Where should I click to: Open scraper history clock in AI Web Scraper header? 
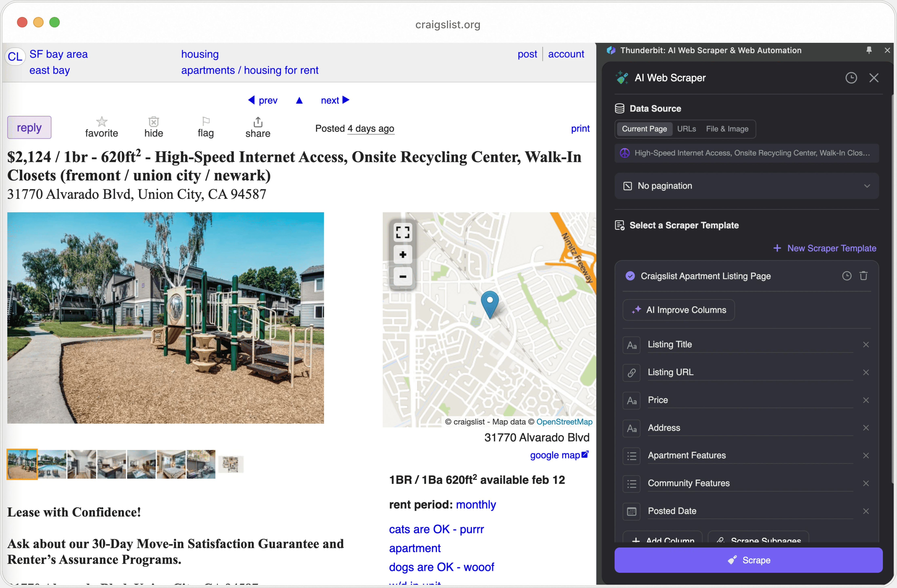click(x=851, y=78)
